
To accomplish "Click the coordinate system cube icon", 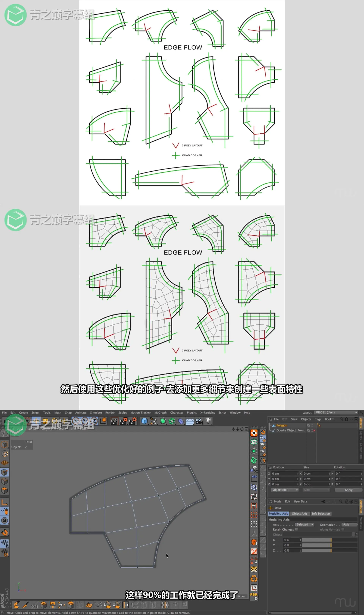I will tap(104, 421).
